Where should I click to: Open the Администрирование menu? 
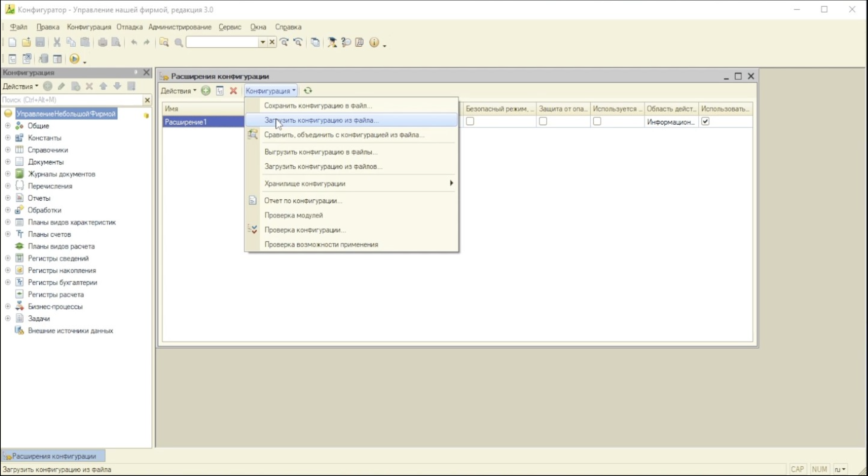tap(180, 27)
